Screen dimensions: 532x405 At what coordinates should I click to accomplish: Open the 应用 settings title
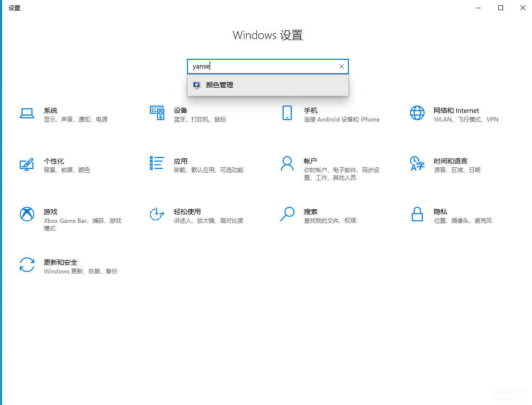181,161
